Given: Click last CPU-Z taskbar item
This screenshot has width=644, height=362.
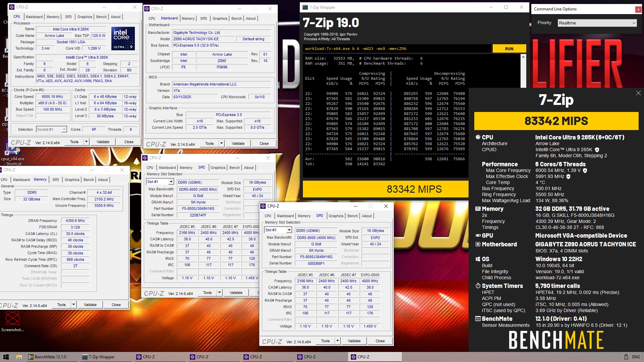Looking at the screenshot, I should click(x=375, y=357).
